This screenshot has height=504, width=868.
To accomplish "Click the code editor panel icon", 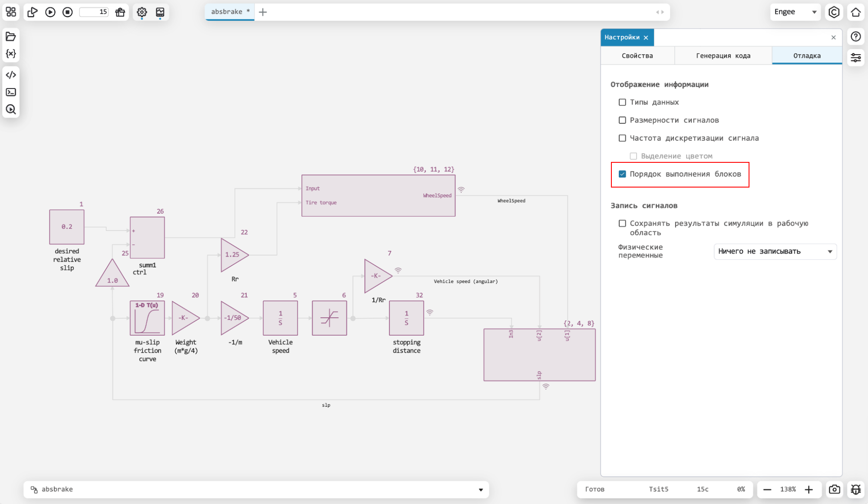I will [11, 74].
